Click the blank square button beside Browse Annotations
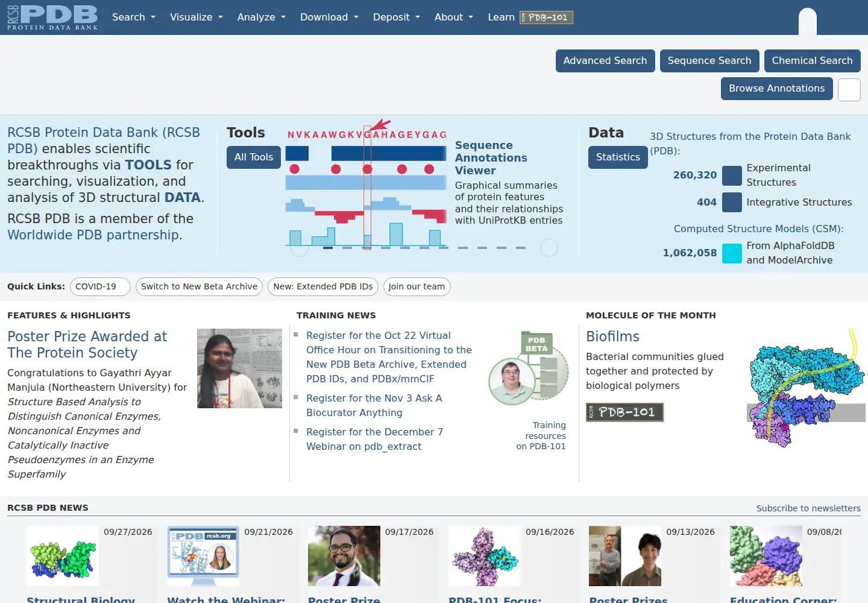 (x=849, y=90)
